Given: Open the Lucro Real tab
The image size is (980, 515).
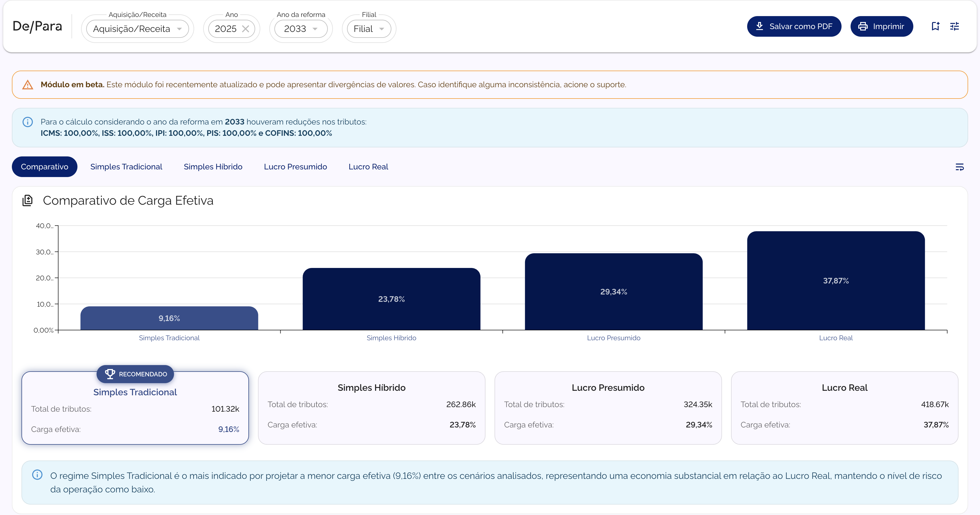Looking at the screenshot, I should (x=368, y=167).
